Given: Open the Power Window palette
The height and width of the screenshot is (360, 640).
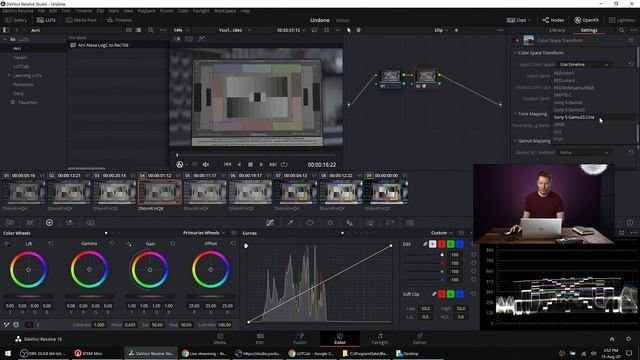Looking at the screenshot, I should click(310, 222).
